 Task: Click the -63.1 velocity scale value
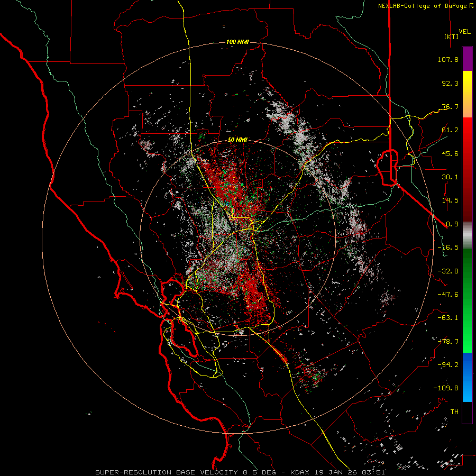point(448,318)
